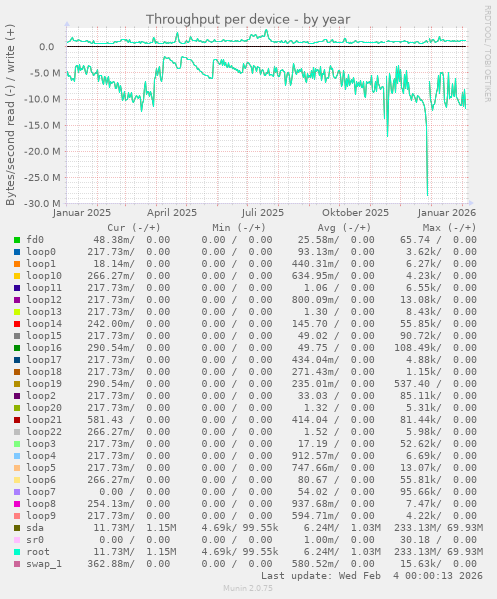Click the orange loop1 legend swatch

click(x=17, y=264)
